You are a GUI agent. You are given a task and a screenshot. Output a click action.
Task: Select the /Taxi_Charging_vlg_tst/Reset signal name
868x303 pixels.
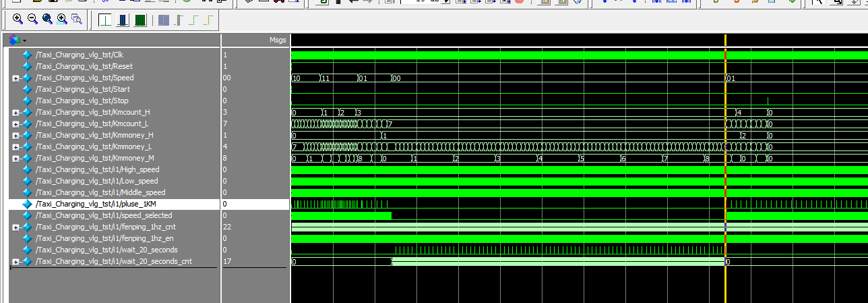[84, 66]
